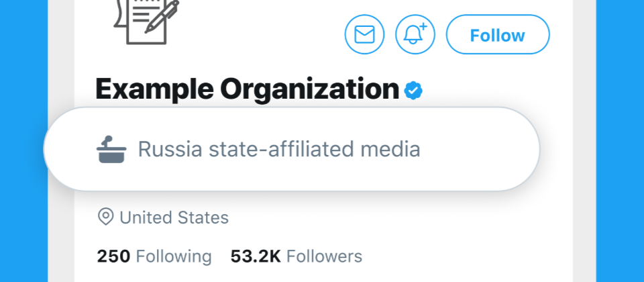Click the blue verified checkmark badge
Image resolution: width=644 pixels, height=282 pixels.
(413, 90)
